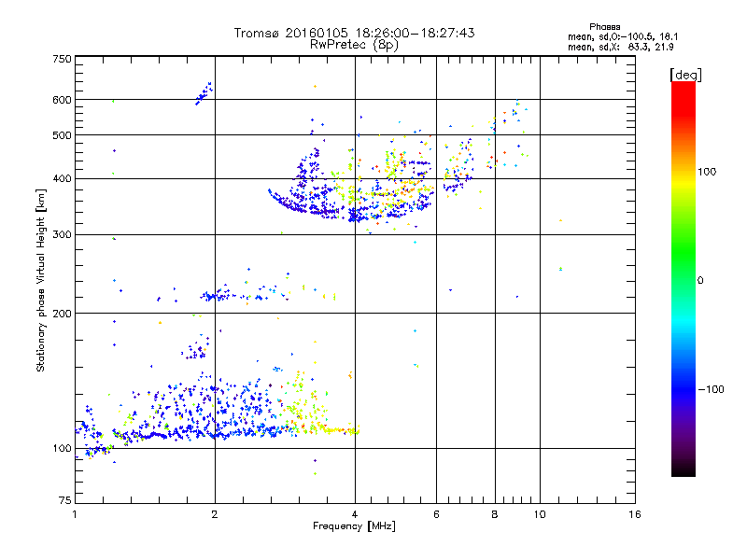Click the colorbar label '-100'
The height and width of the screenshot is (560, 747).
coord(712,389)
